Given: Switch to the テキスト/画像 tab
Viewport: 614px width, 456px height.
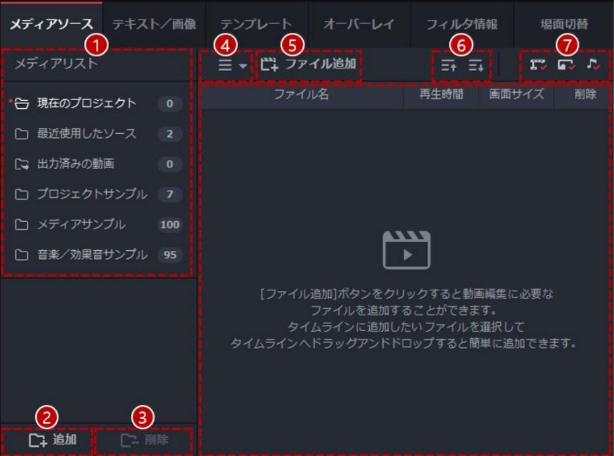Looking at the screenshot, I should [x=154, y=22].
